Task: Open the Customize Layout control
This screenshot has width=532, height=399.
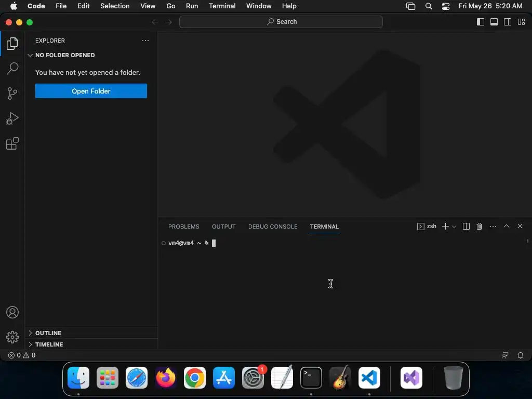Action: [x=521, y=22]
